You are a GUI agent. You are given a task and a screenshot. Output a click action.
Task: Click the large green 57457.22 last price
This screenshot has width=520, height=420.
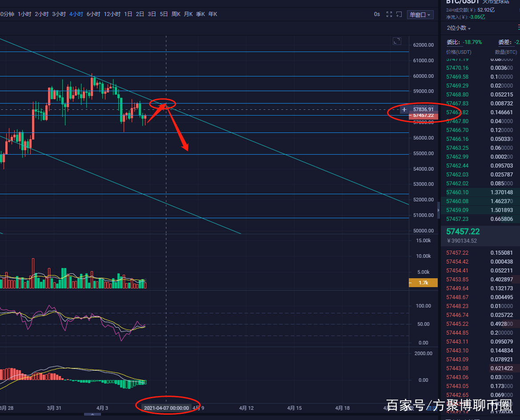463,232
